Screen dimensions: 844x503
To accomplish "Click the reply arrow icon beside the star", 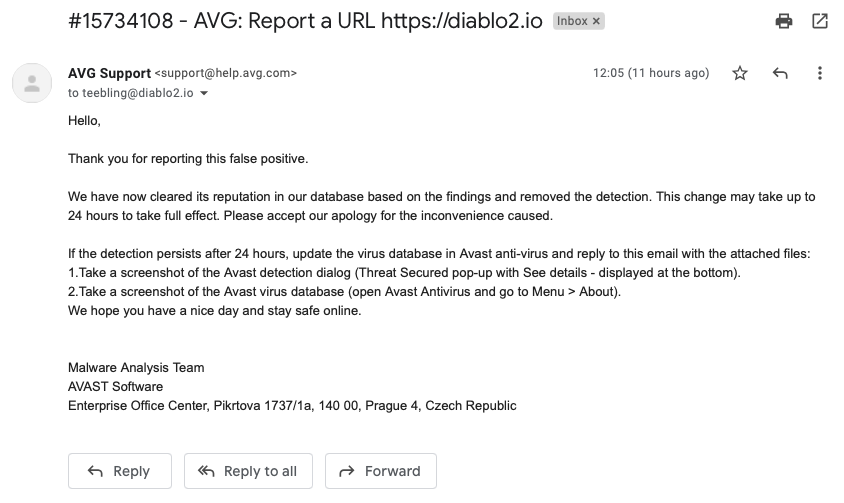I will (x=780, y=73).
